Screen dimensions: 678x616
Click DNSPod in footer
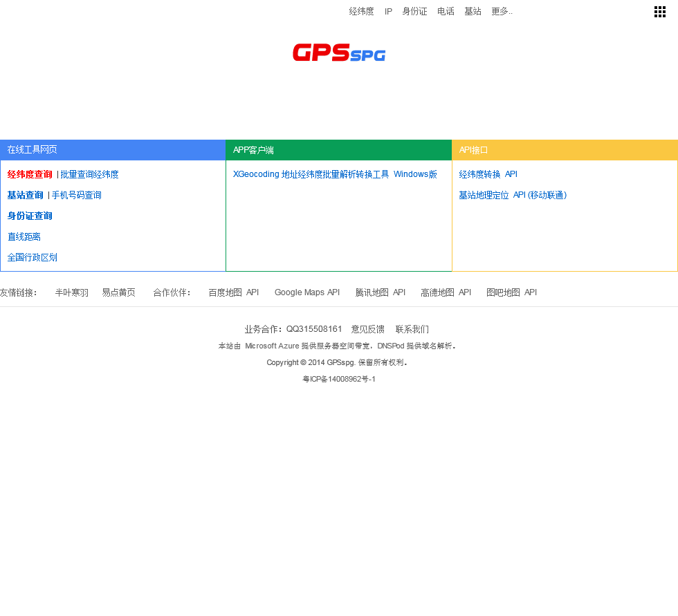point(390,346)
